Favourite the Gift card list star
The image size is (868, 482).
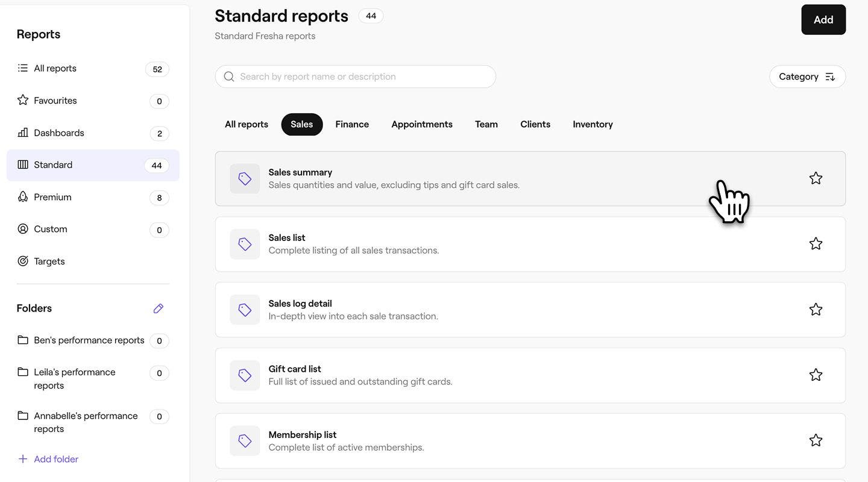(816, 375)
